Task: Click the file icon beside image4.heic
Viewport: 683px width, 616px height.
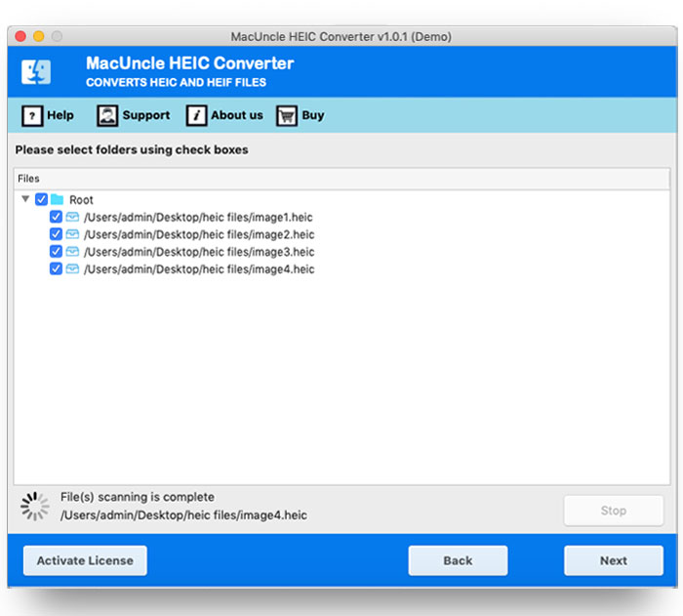Action: point(72,269)
